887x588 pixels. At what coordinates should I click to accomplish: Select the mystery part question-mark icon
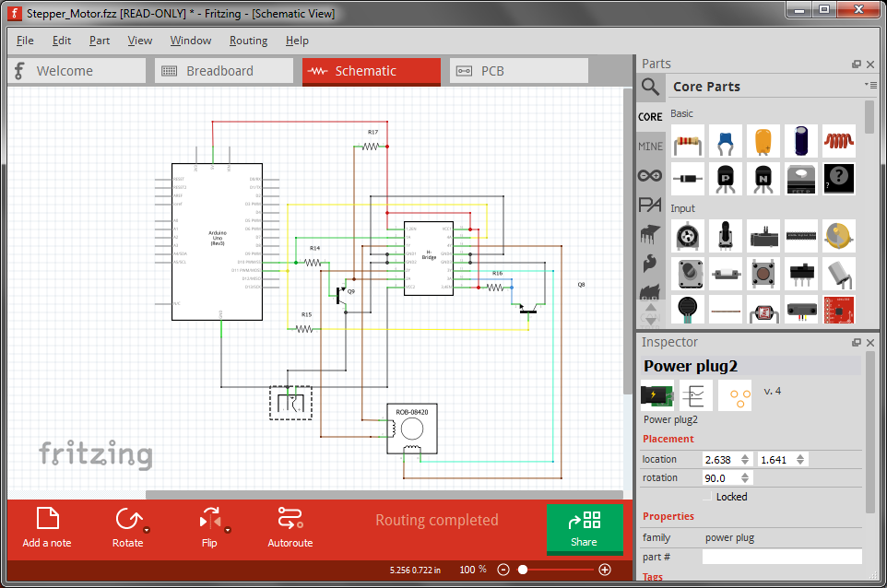(839, 179)
